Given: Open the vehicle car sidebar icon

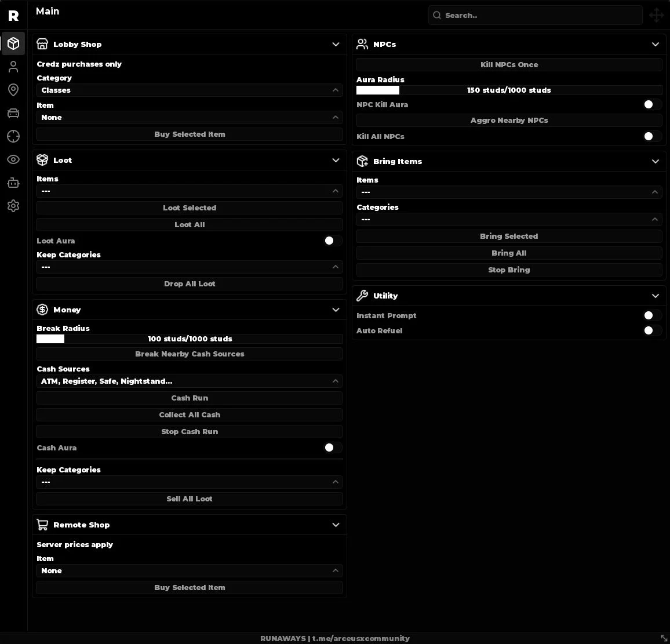Looking at the screenshot, I should (13, 113).
